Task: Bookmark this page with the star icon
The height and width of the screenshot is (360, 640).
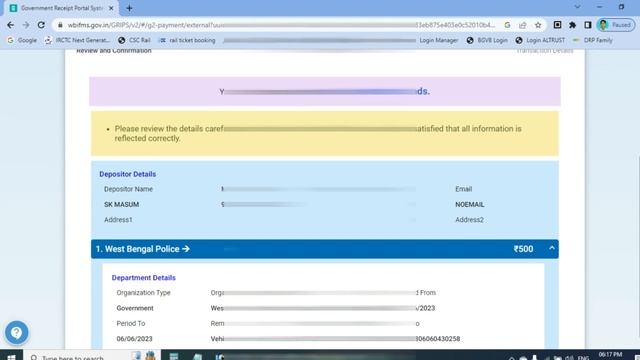Action: (538, 25)
